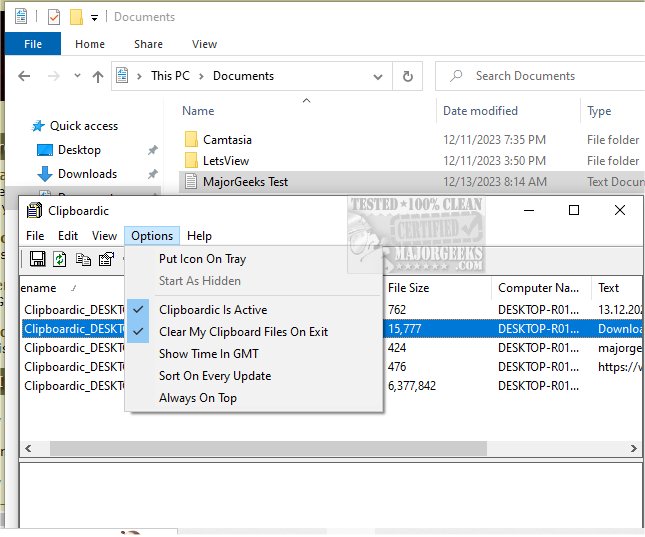Click the Downloads arrow icon in navigation pane

click(45, 174)
